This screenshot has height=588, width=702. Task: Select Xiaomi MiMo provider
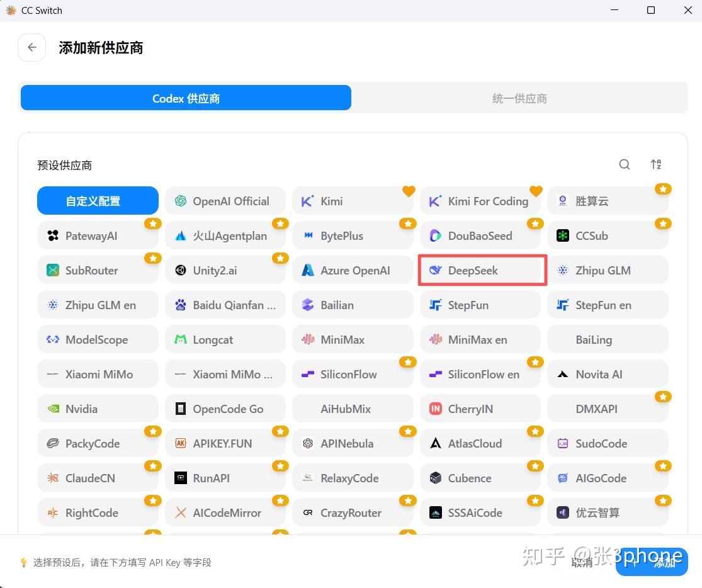coord(98,374)
